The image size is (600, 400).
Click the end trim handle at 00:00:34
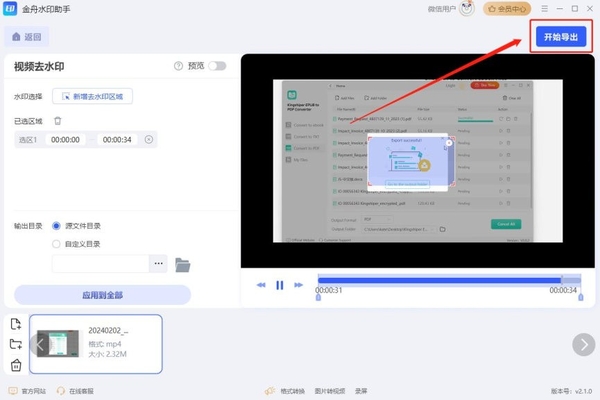click(581, 297)
